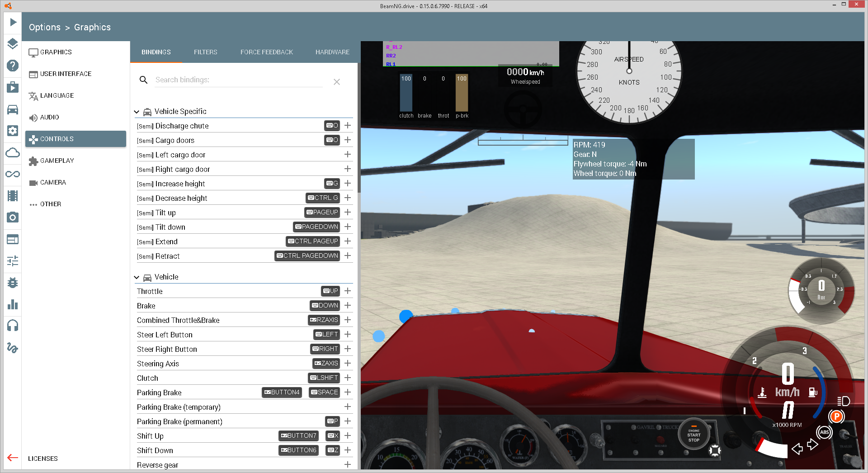Select the Controls options section
Image resolution: width=868 pixels, height=473 pixels.
click(x=75, y=139)
